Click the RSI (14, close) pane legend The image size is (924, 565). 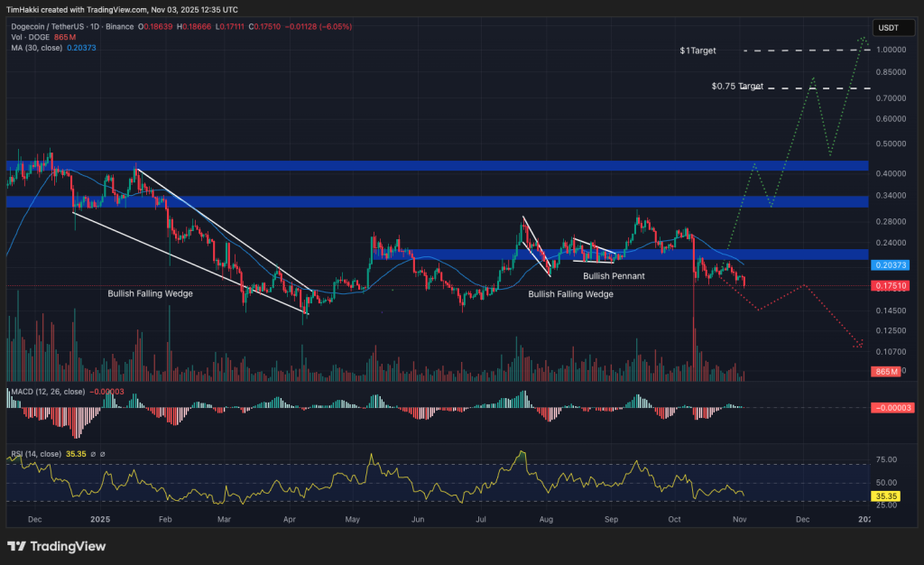[x=38, y=454]
